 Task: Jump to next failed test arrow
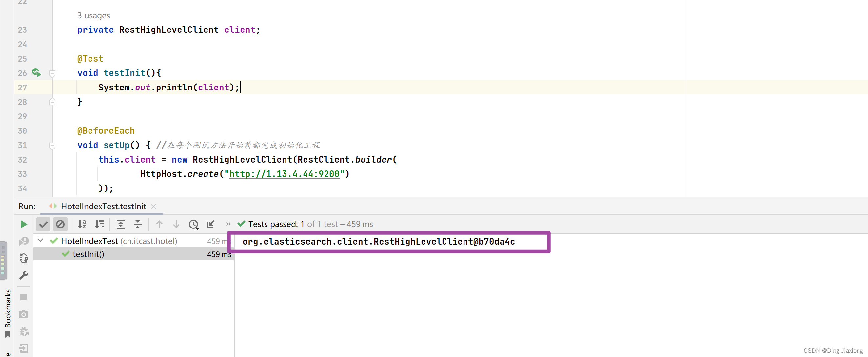(176, 224)
